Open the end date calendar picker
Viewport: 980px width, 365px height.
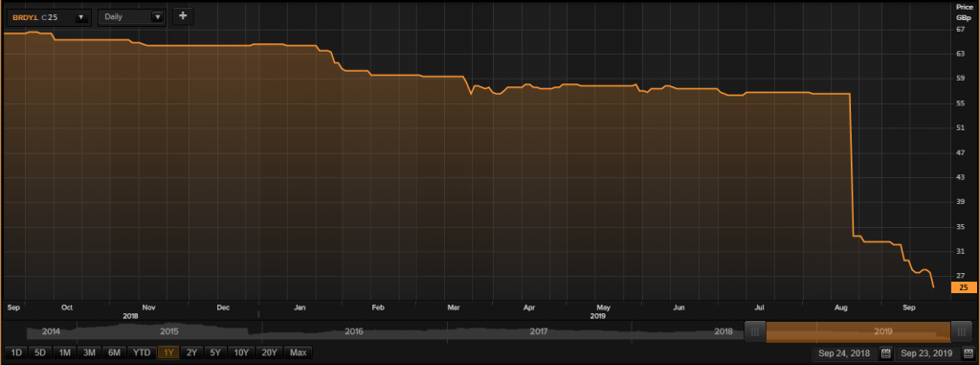click(x=969, y=354)
